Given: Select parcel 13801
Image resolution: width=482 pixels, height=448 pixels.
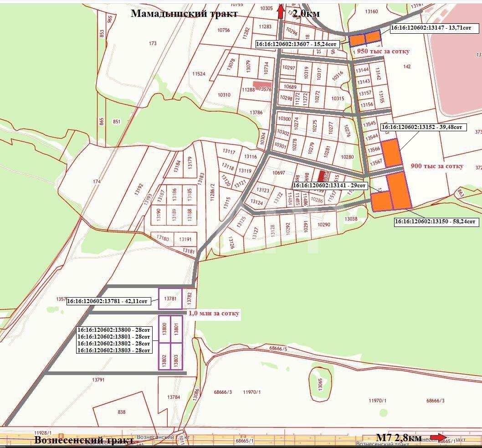Looking at the screenshot, I should 176,329.
